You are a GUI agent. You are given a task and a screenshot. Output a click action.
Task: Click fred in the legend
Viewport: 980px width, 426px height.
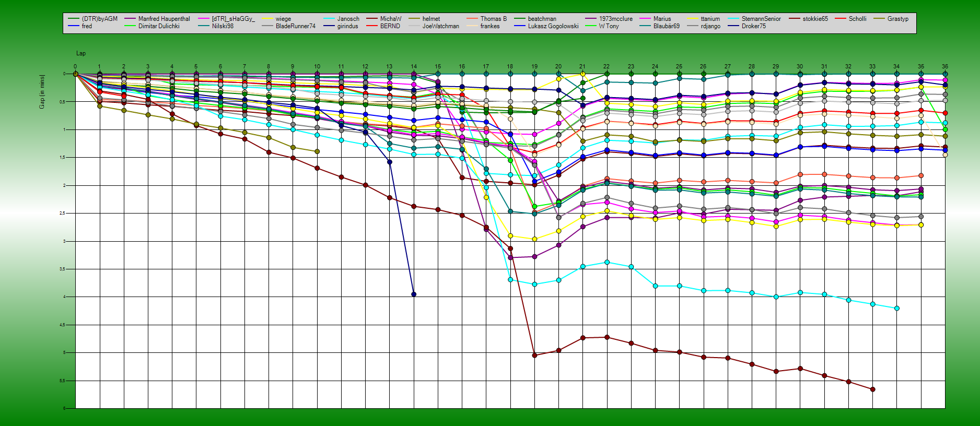87,26
